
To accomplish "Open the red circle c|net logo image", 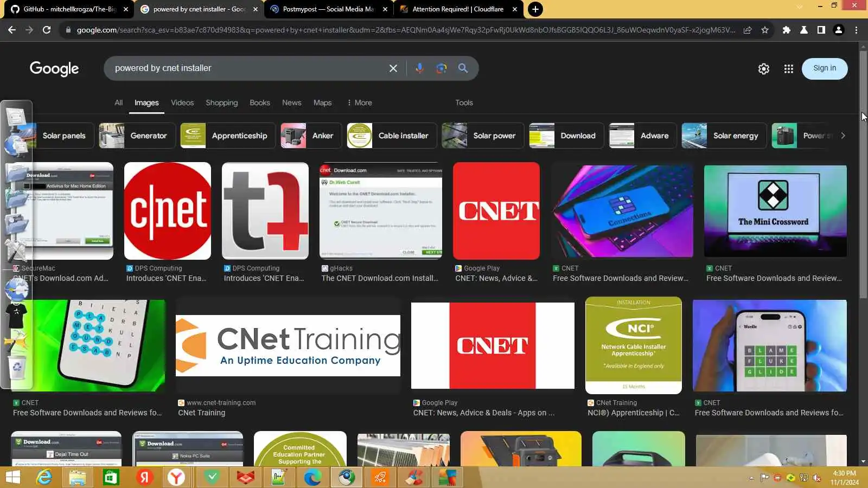I will coord(168,211).
